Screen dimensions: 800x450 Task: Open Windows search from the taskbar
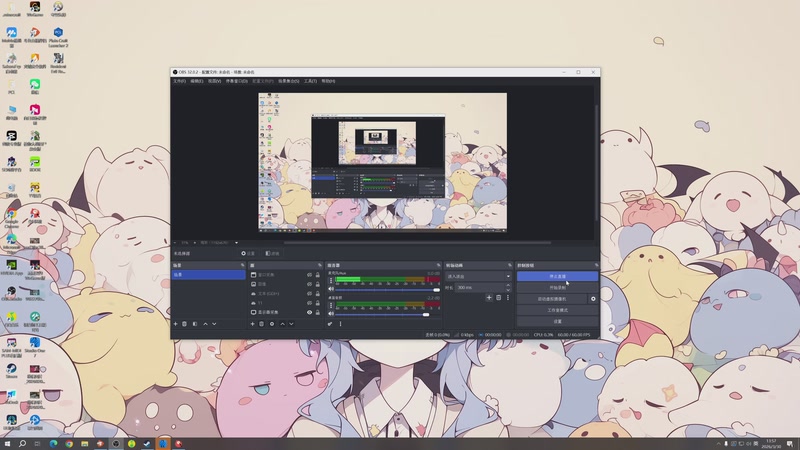[x=22, y=444]
